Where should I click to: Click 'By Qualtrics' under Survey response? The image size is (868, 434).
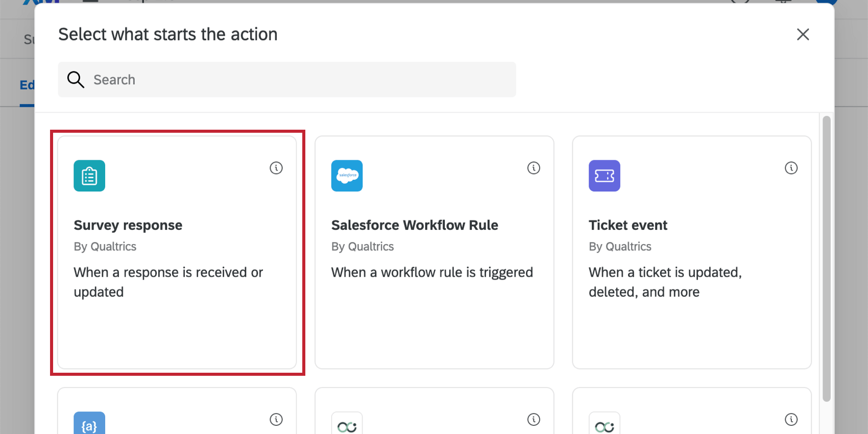(x=105, y=247)
